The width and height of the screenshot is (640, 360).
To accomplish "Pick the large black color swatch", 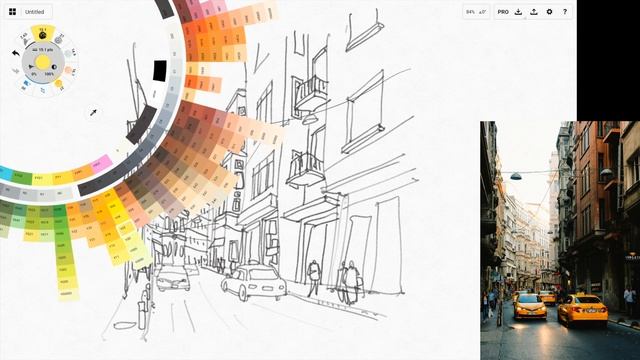I will (x=160, y=71).
